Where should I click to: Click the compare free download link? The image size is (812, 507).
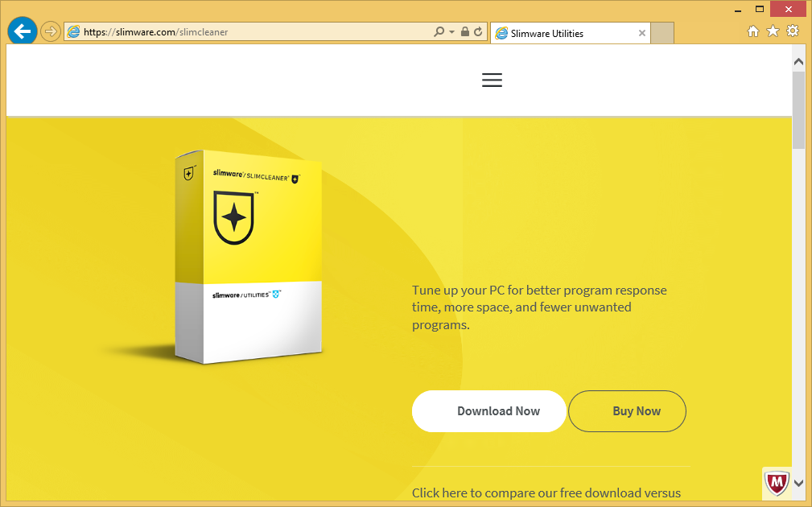click(x=546, y=493)
